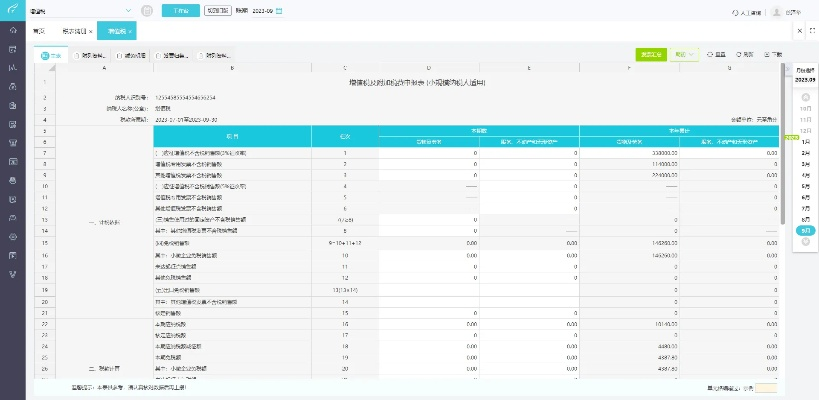This screenshot has height=400, width=819.
Task: Select month 1月 in month list
Action: click(x=805, y=142)
